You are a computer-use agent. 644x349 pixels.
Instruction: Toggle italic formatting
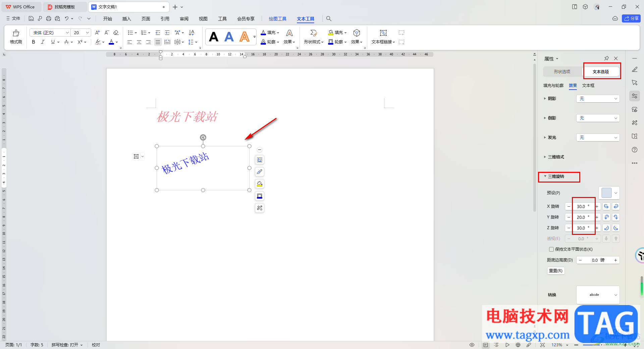[43, 42]
